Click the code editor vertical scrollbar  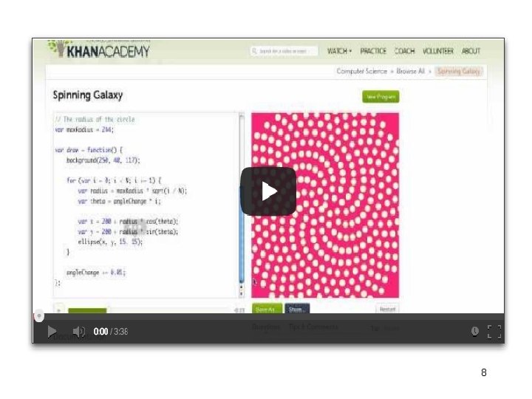(242, 205)
